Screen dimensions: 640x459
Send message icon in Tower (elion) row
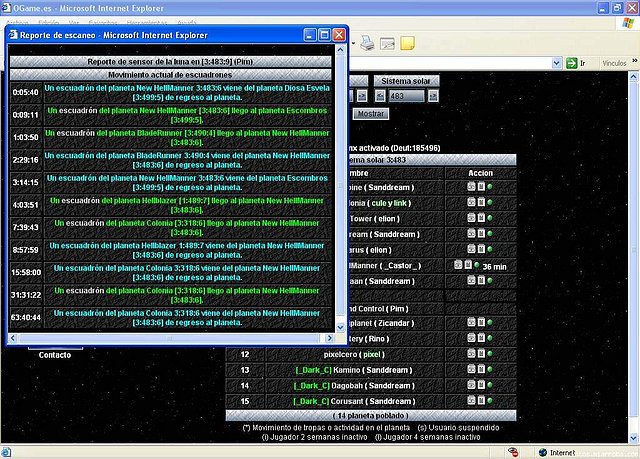pyautogui.click(x=481, y=218)
